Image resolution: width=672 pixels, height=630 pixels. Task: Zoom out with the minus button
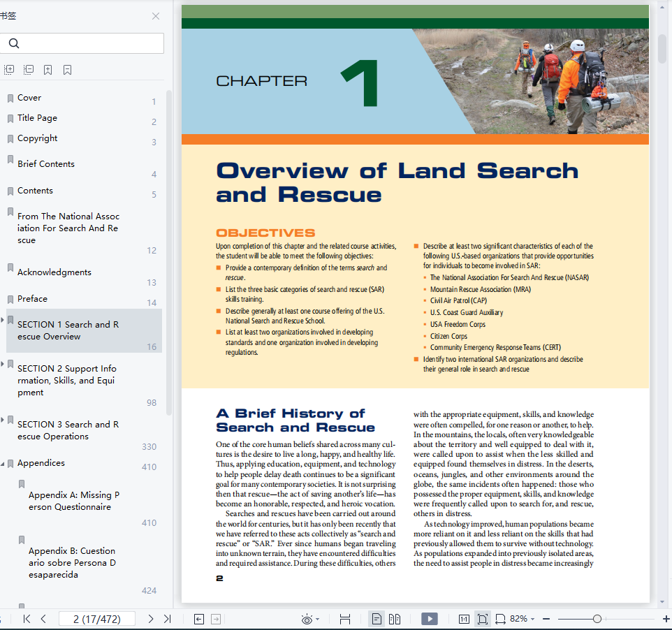click(546, 619)
